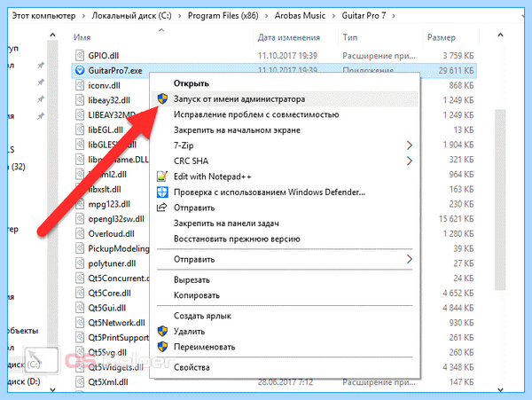Image resolution: width=532 pixels, height=400 pixels.
Task: Click the Qt5Gui.dll file icon
Action: [x=80, y=308]
